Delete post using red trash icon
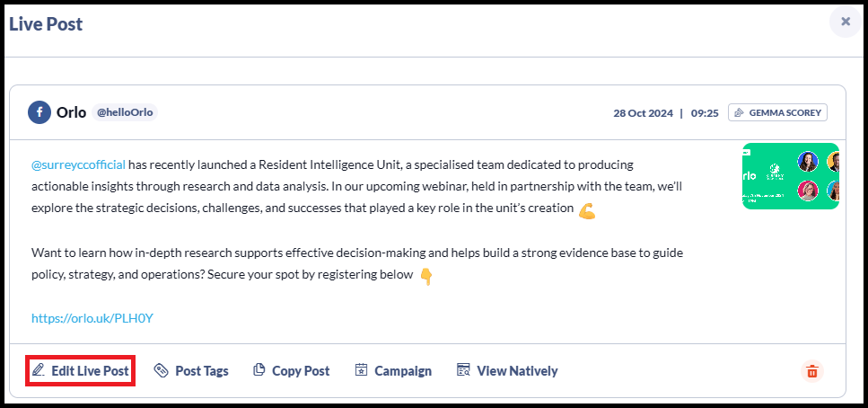 click(x=812, y=371)
